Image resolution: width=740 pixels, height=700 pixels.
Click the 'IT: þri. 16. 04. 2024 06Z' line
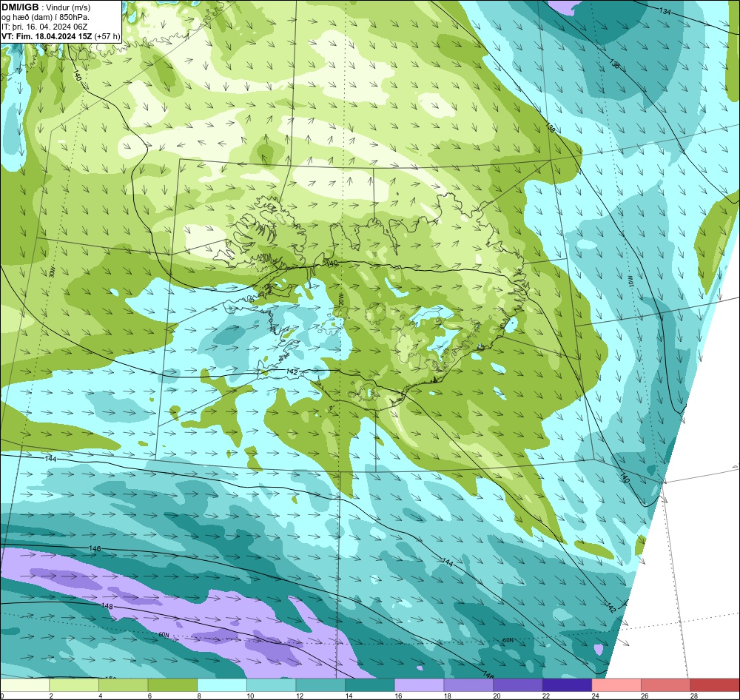tap(44, 27)
